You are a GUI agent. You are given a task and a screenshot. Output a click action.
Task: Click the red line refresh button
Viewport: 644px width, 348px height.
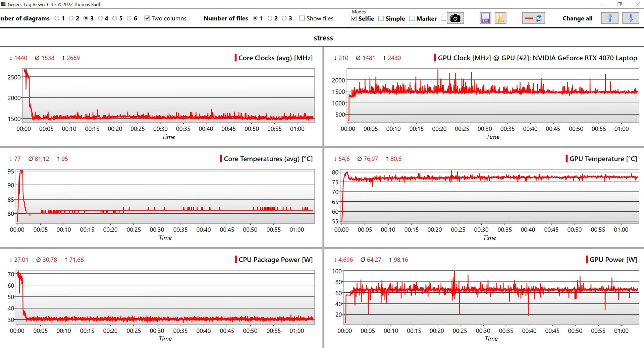pos(533,18)
